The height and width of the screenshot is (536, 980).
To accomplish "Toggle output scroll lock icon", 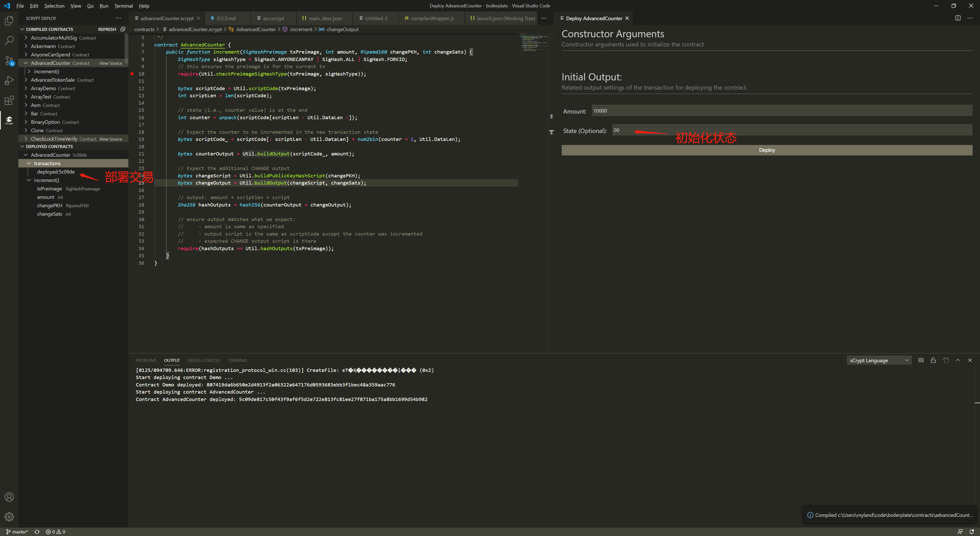I will [933, 360].
